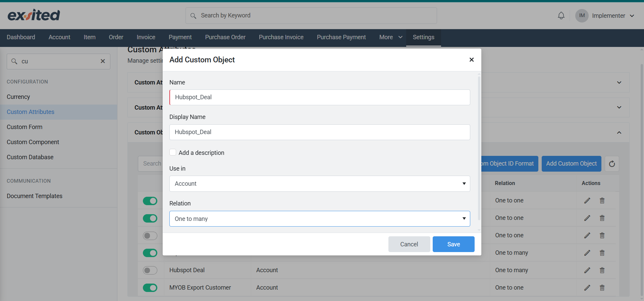The width and height of the screenshot is (644, 301).
Task: Click pencil icon in first One to one row
Action: [587, 200]
